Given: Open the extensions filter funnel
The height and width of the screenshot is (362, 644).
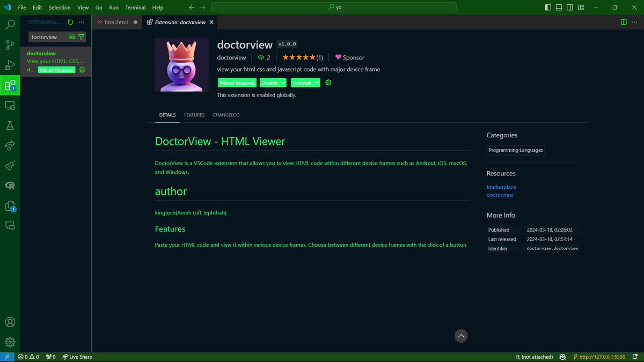Looking at the screenshot, I should click(x=81, y=37).
